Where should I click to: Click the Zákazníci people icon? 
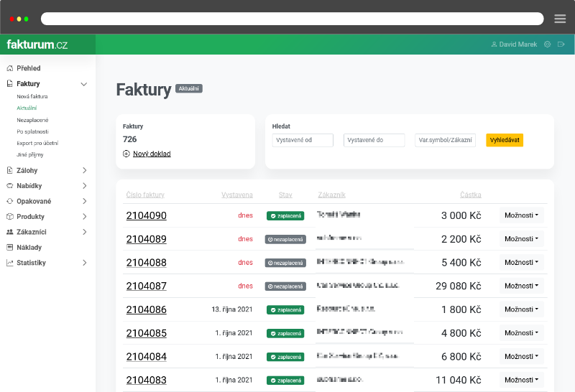pyautogui.click(x=10, y=232)
